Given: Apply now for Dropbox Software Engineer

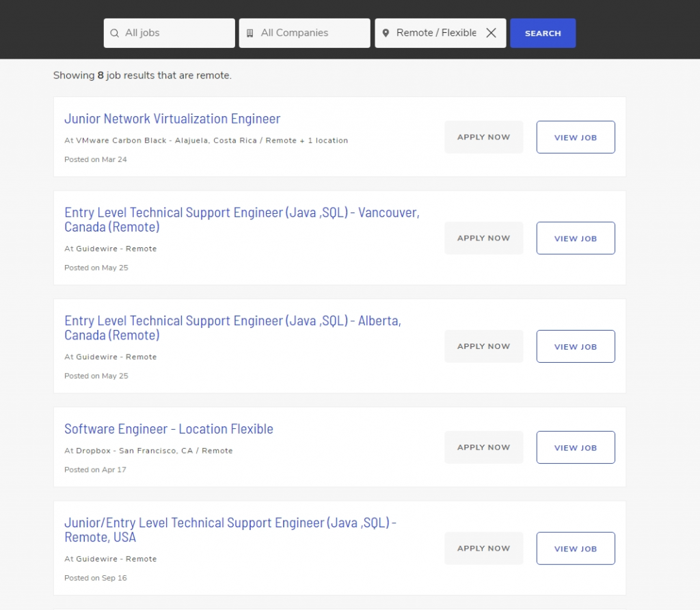Looking at the screenshot, I should pyautogui.click(x=483, y=447).
